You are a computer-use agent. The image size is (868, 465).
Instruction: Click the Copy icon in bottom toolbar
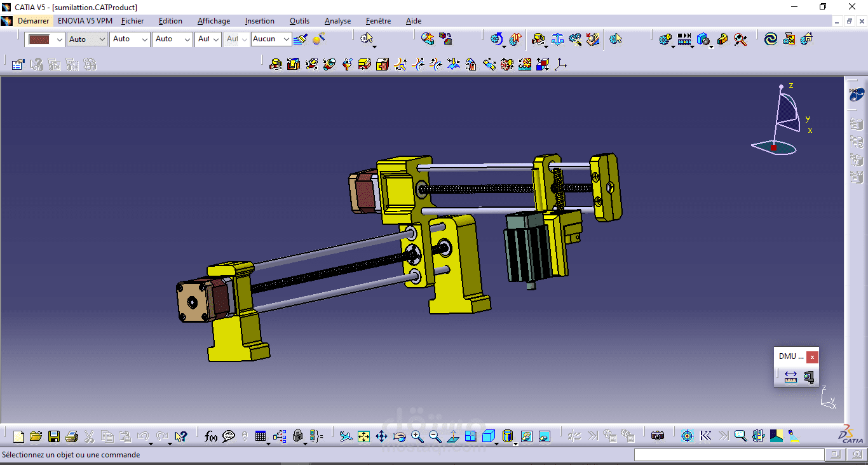[107, 436]
